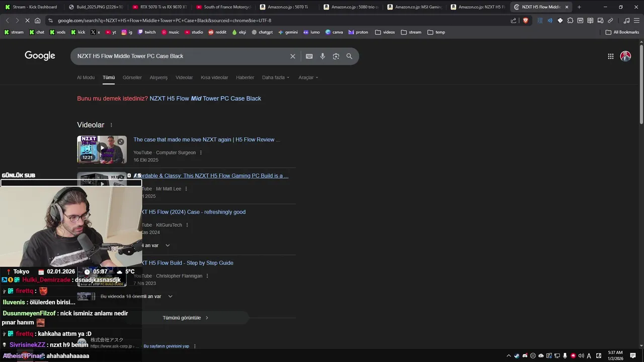Select the 'Kısa videolar' tab
Image resolution: width=644 pixels, height=362 pixels.
pos(214,77)
